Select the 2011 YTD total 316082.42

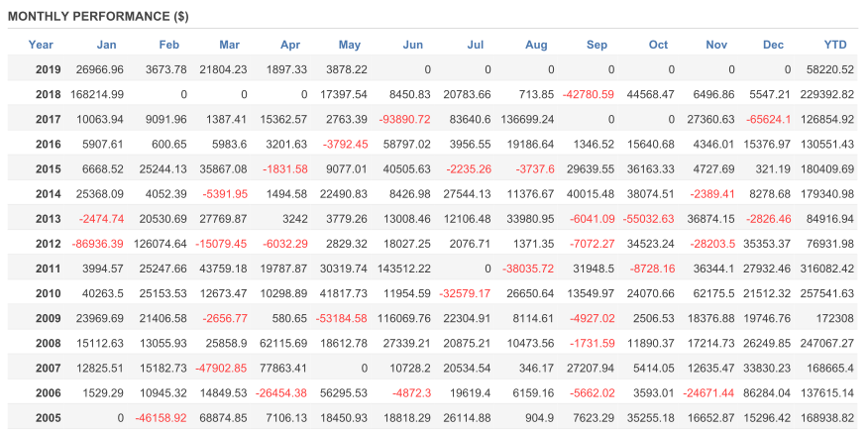[828, 268]
